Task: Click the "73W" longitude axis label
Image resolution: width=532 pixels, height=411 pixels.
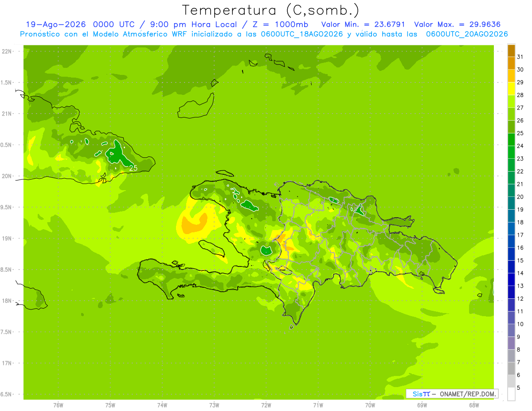Action: [x=214, y=405]
